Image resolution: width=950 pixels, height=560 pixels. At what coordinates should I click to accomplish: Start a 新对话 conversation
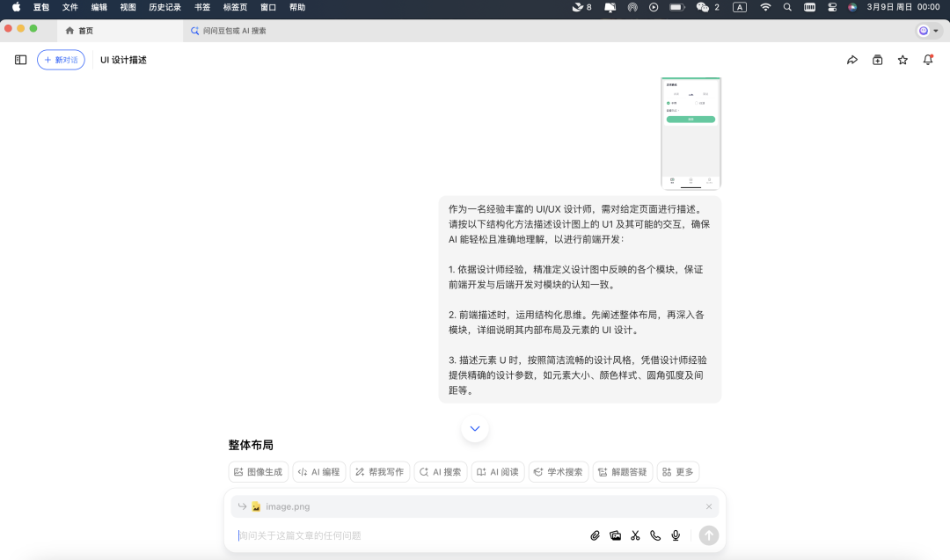click(x=60, y=59)
